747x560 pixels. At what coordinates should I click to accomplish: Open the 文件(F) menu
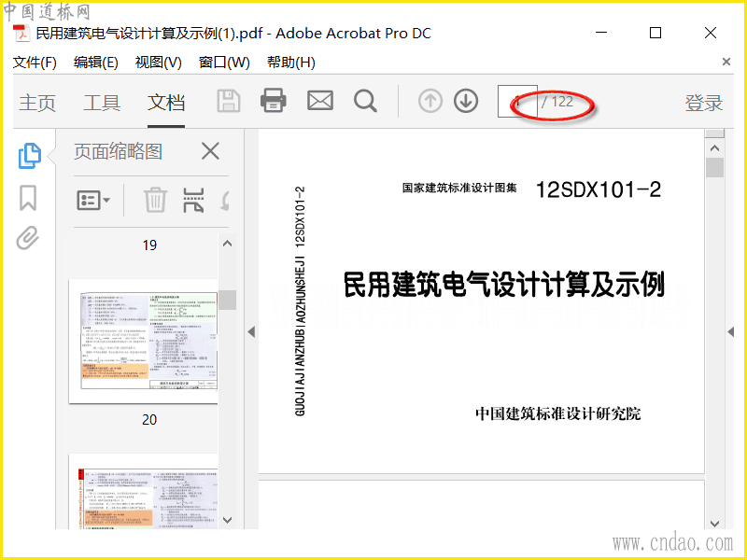(x=35, y=63)
